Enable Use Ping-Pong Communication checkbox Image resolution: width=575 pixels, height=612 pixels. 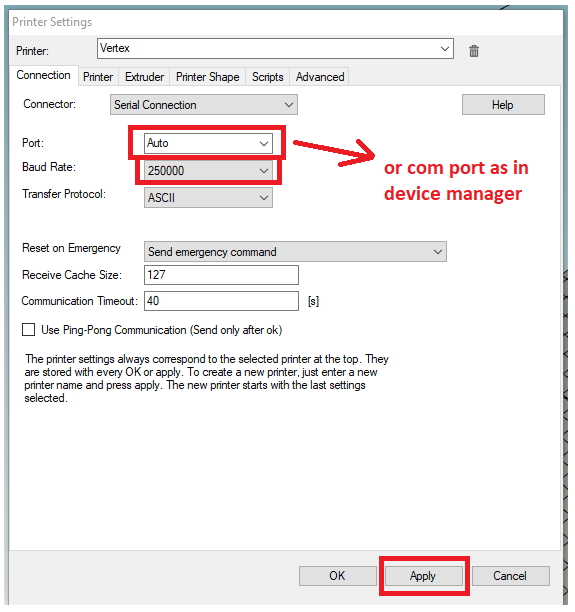coord(28,330)
